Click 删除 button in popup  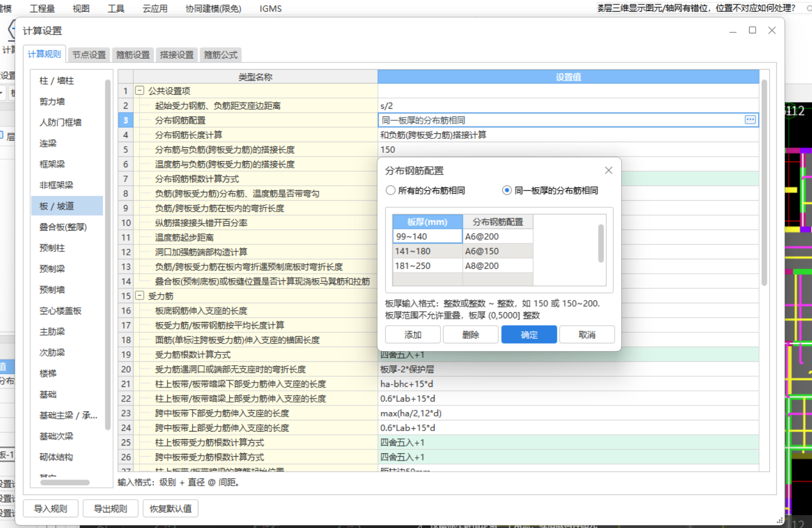tap(471, 335)
